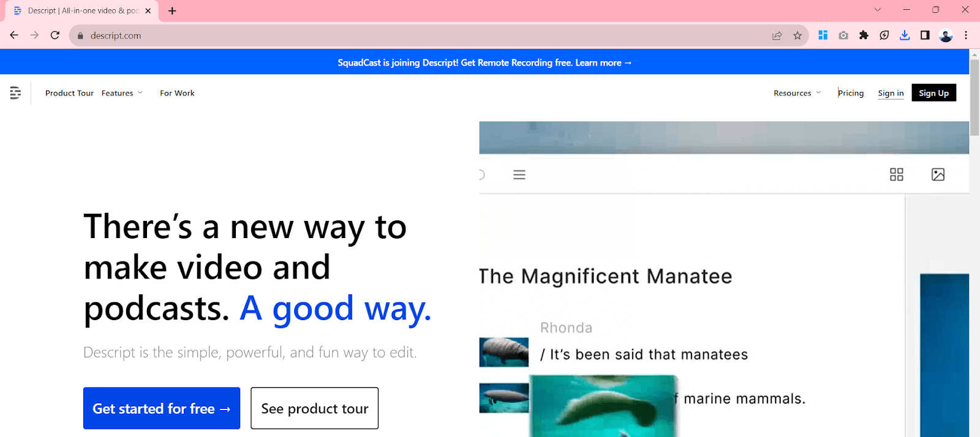Go to the Pricing page
Viewport: 980px width, 437px height.
tap(851, 93)
